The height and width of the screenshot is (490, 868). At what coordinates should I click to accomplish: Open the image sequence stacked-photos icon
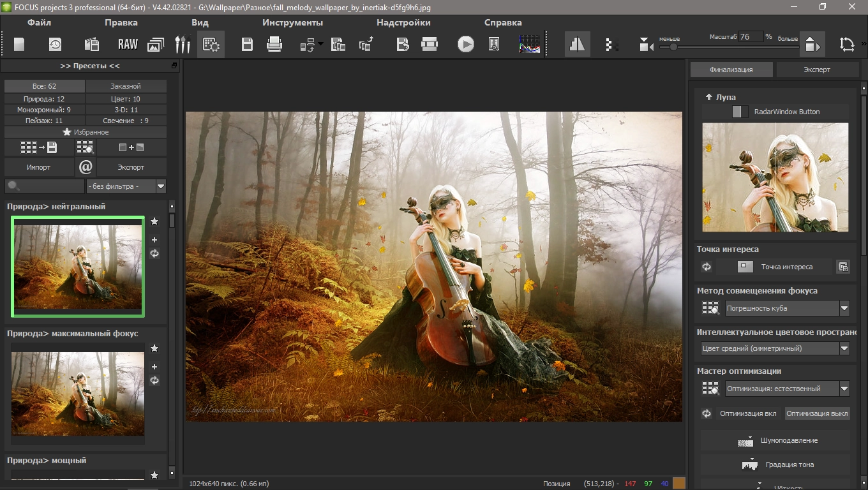[156, 44]
